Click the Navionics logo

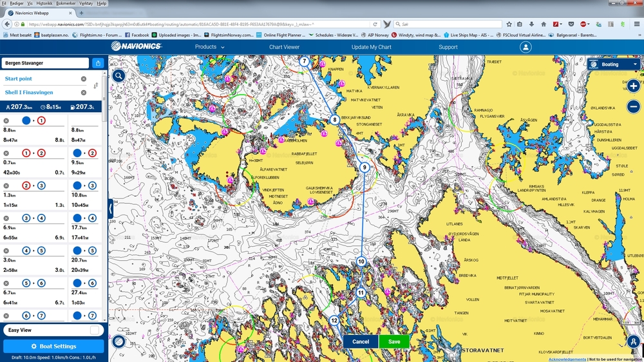coord(136,46)
